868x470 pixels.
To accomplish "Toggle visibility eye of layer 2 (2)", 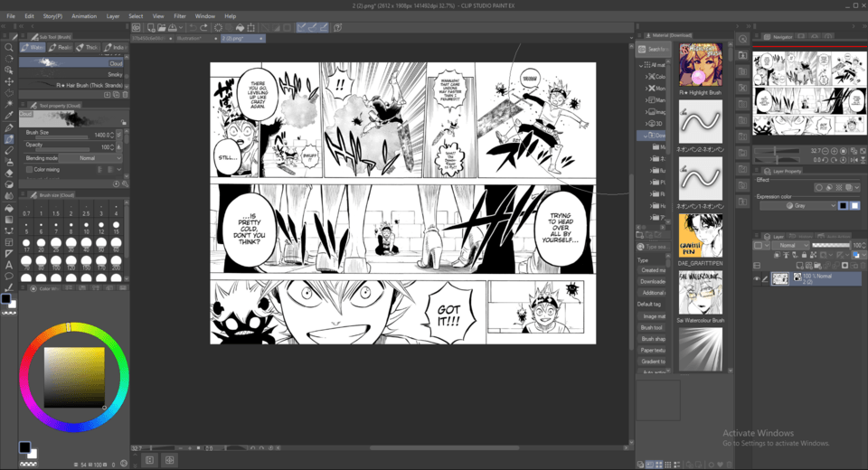I will [x=756, y=278].
